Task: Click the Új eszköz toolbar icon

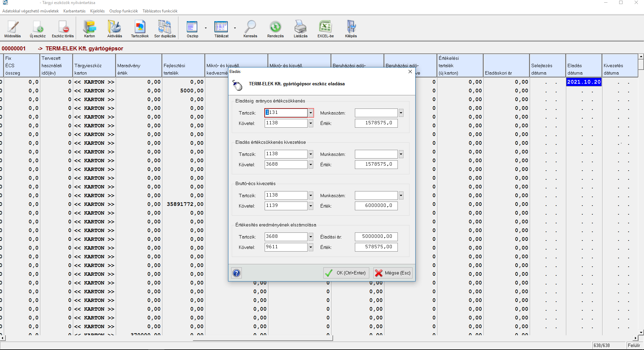Action: (x=38, y=27)
